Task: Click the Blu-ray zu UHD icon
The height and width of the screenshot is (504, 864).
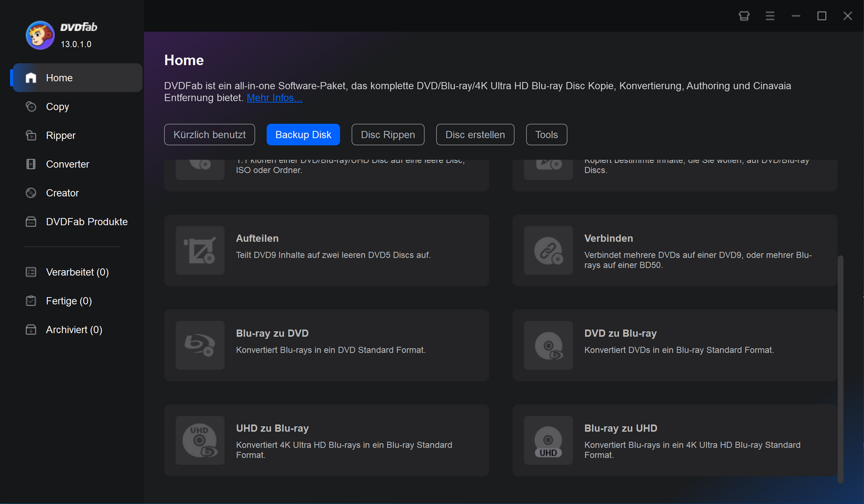Action: point(548,441)
